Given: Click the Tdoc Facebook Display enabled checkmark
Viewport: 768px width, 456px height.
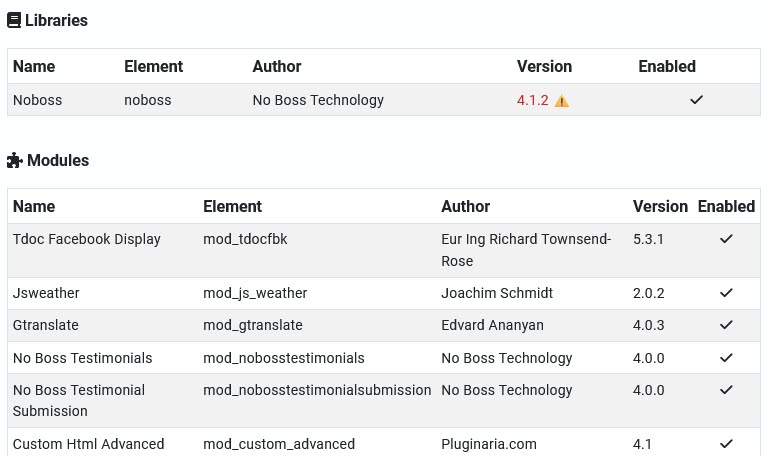Looking at the screenshot, I should (726, 239).
